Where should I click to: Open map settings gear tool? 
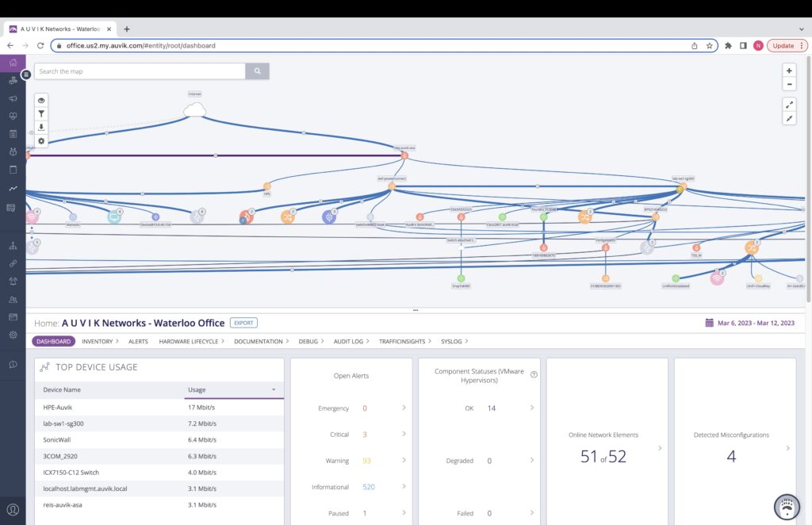tap(41, 141)
